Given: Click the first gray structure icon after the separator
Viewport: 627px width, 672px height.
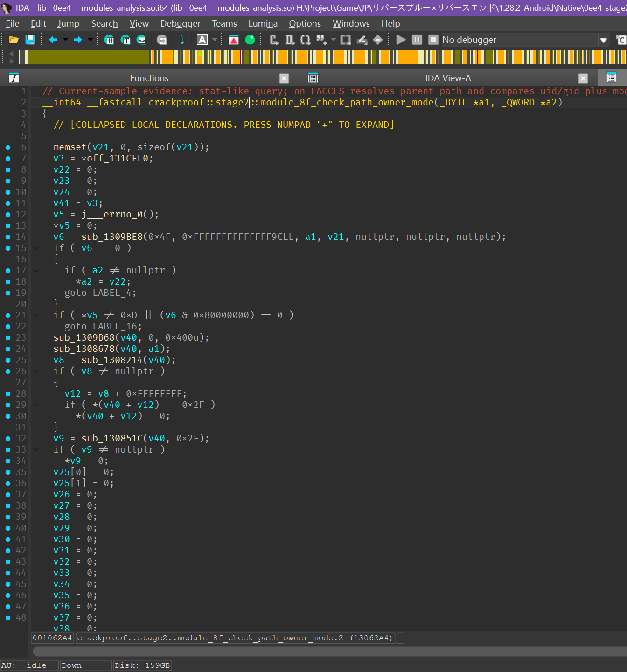Looking at the screenshot, I should coord(274,40).
